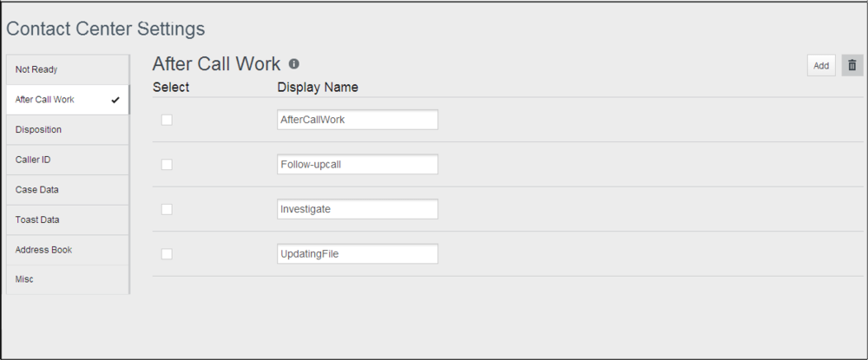Select the After Call Work tab

click(x=68, y=100)
